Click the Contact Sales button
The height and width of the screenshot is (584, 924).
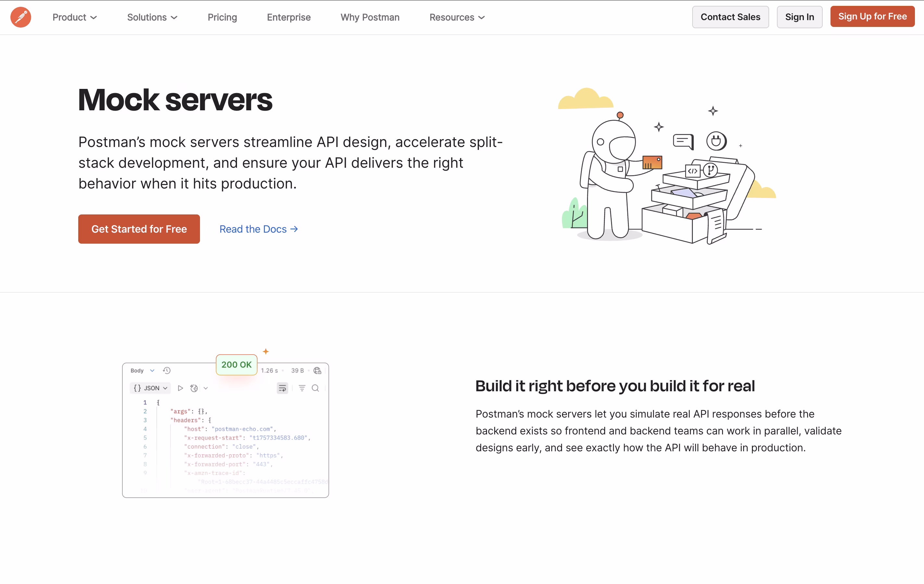730,17
